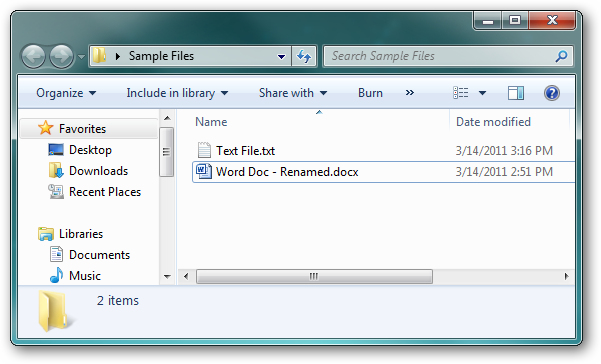Refresh the Sample Files folder
The image size is (601, 364).
[x=304, y=56]
